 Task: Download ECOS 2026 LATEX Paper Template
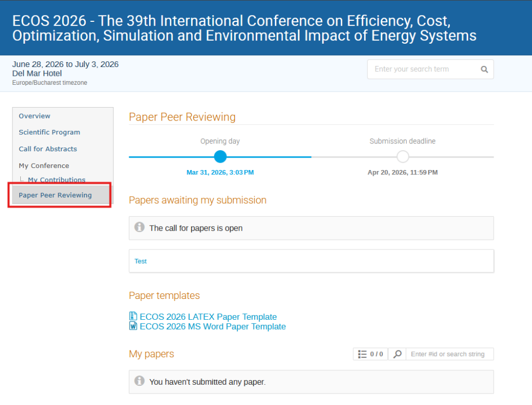click(208, 317)
